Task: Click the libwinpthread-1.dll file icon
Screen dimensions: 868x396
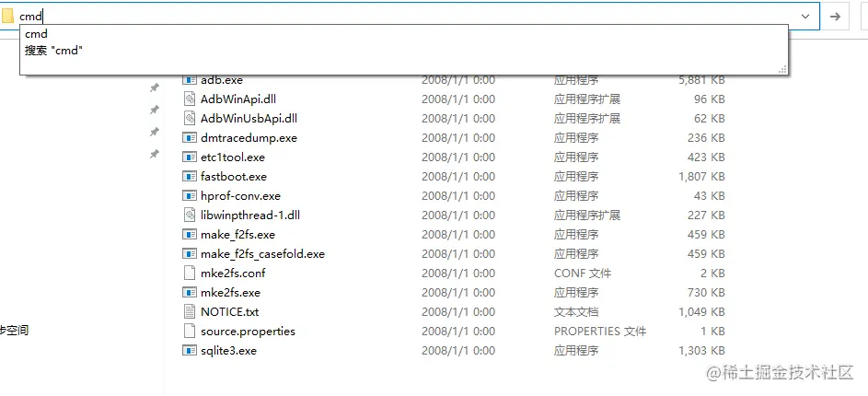Action: coord(190,215)
